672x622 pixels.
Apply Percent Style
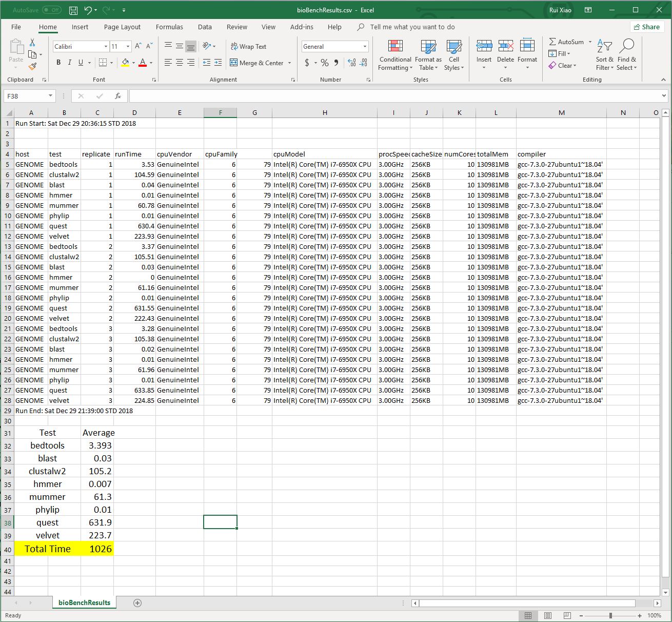325,62
